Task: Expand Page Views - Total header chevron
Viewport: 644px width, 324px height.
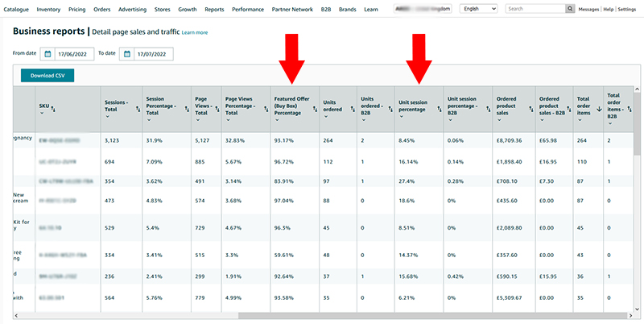Action: (x=197, y=120)
